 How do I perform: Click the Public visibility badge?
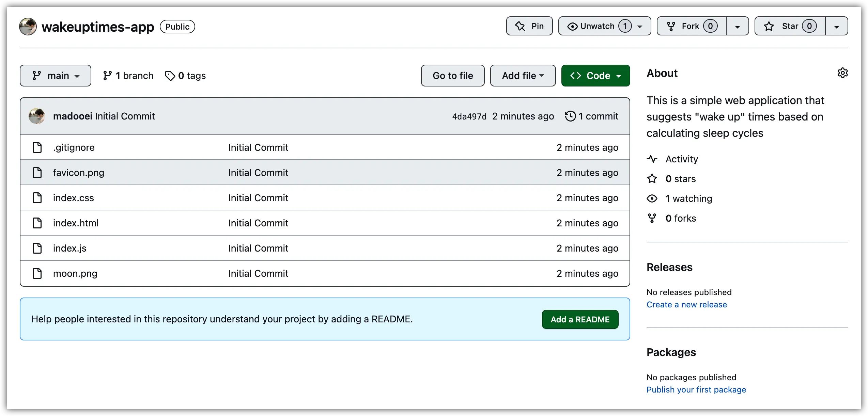[x=177, y=27]
